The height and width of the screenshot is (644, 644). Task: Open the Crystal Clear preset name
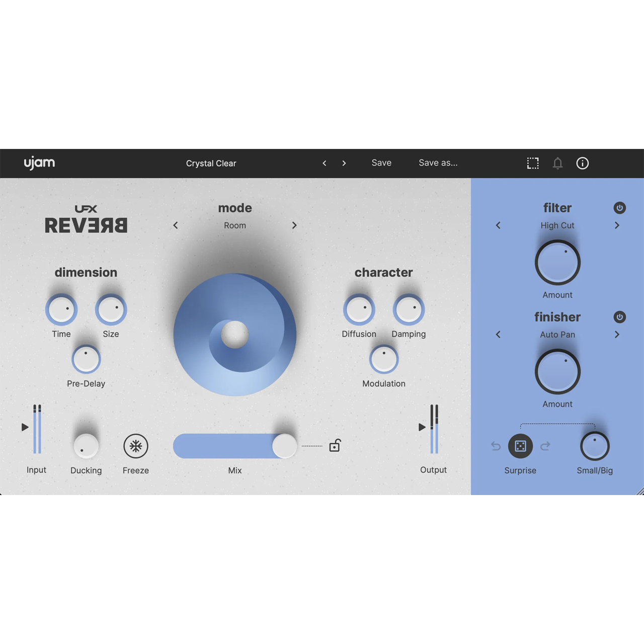211,164
